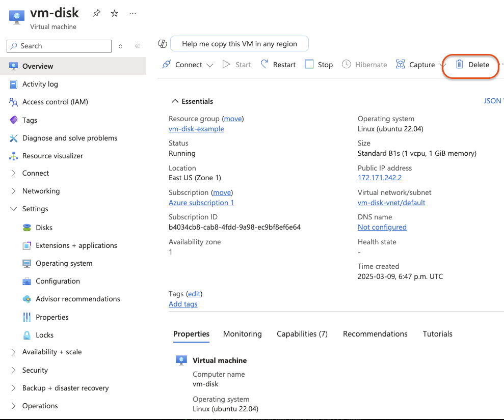This screenshot has width=504, height=420.
Task: Click 'Standard B1s (1 vcpu, 1 GiB memory)' text
Action: point(417,153)
